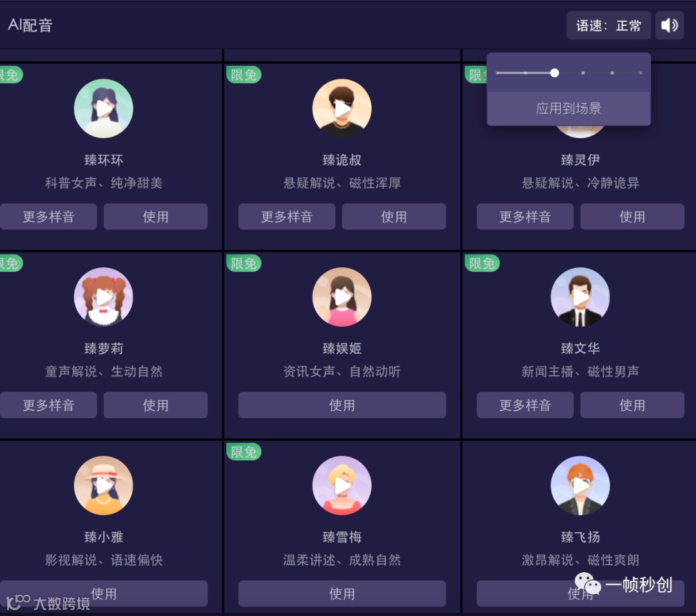The image size is (696, 616).
Task: Play the 臻文华 voice preview
Action: pyautogui.click(x=580, y=297)
